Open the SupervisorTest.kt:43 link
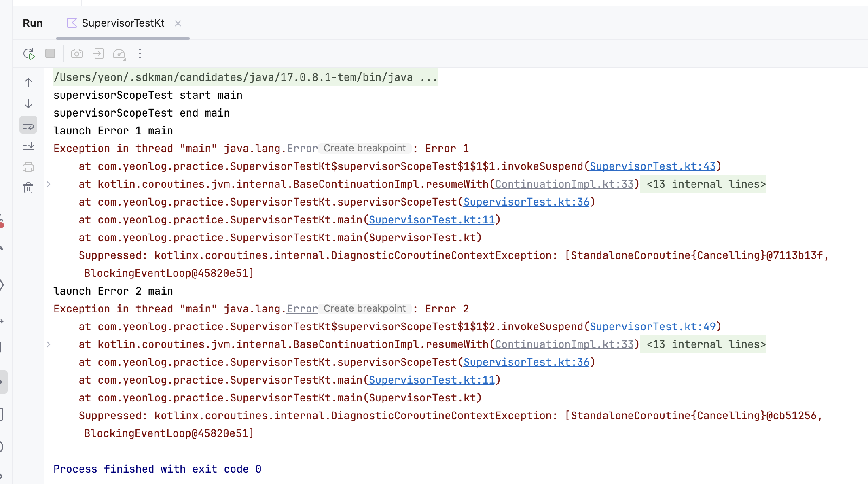Screen dimensions: 868x484 [x=652, y=166]
